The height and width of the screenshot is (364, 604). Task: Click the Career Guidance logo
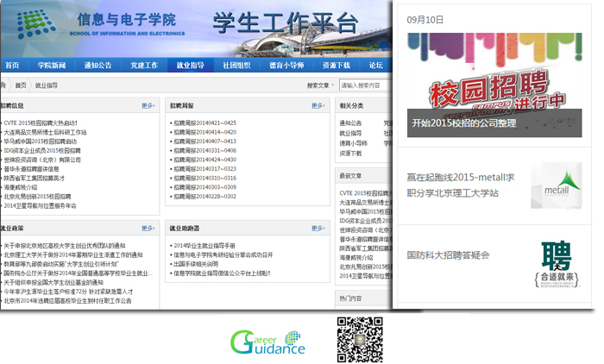pyautogui.click(x=267, y=342)
